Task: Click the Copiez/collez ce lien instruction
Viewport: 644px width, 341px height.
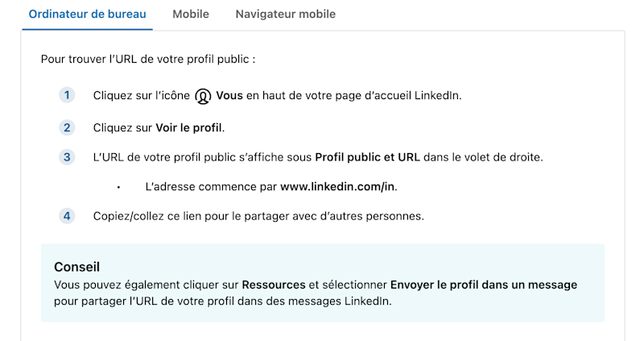Action: pyautogui.click(x=258, y=216)
